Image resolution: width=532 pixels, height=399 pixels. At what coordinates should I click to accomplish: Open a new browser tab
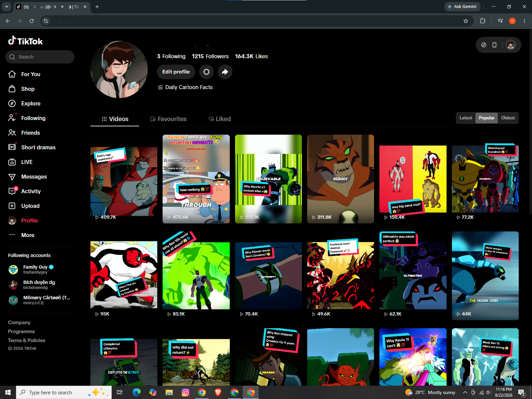[97, 7]
